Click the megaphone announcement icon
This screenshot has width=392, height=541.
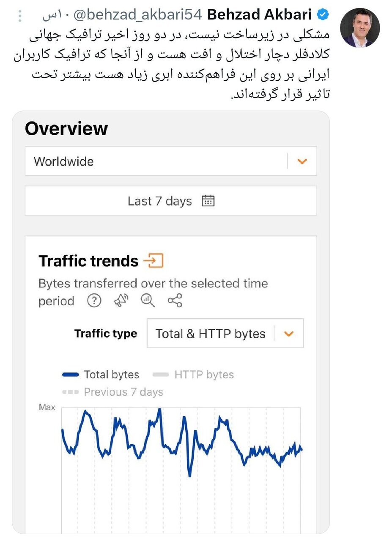pyautogui.click(x=121, y=301)
